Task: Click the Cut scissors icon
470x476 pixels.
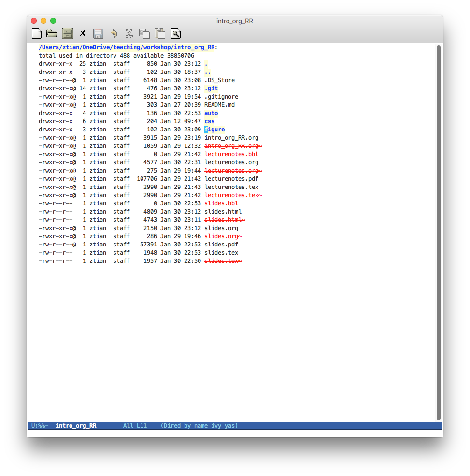Action: 129,33
